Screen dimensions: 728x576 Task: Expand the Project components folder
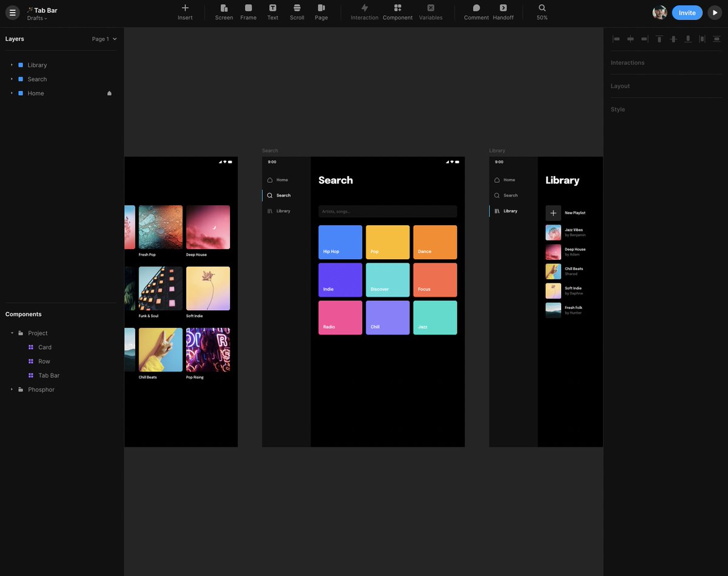(x=11, y=333)
